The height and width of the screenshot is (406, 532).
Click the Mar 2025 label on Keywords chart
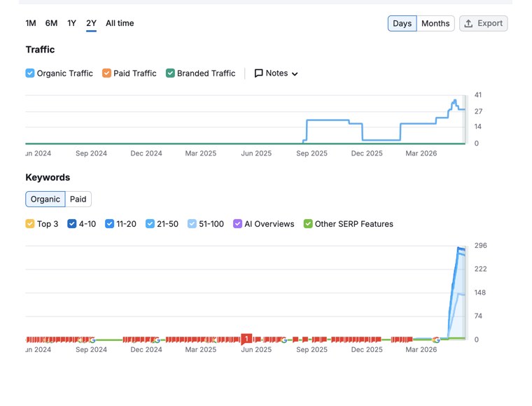(200, 349)
